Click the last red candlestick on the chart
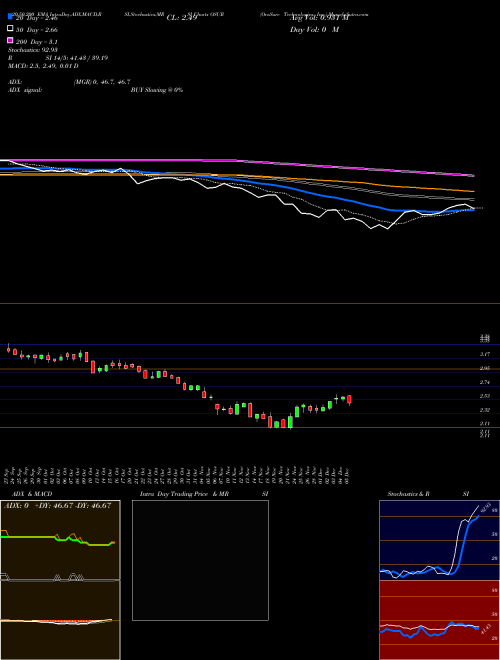Image resolution: width=500 pixels, height=660 pixels. click(349, 400)
